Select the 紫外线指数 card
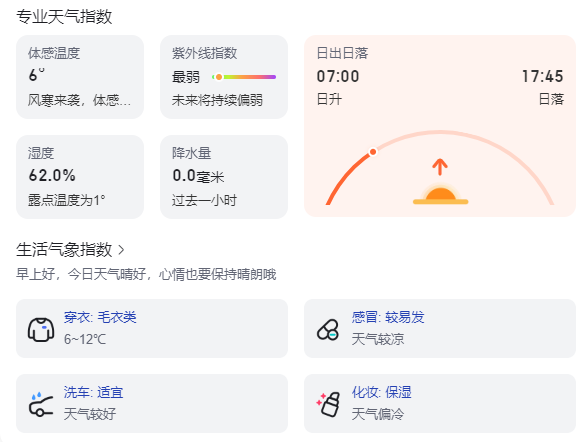 pyautogui.click(x=224, y=77)
